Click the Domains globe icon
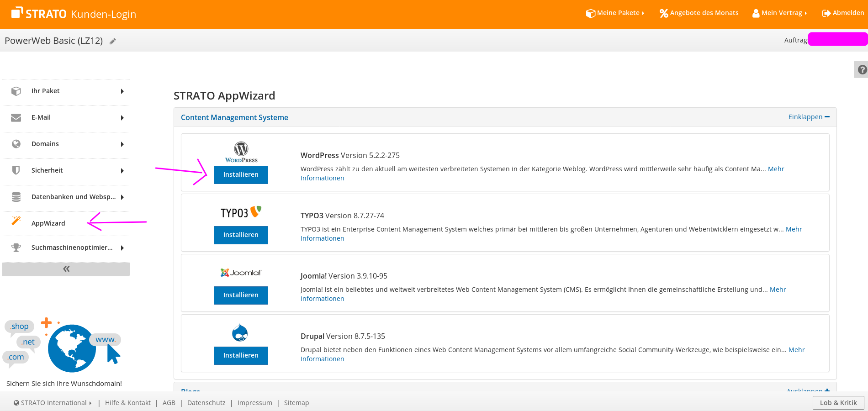868x411 pixels. [x=16, y=144]
